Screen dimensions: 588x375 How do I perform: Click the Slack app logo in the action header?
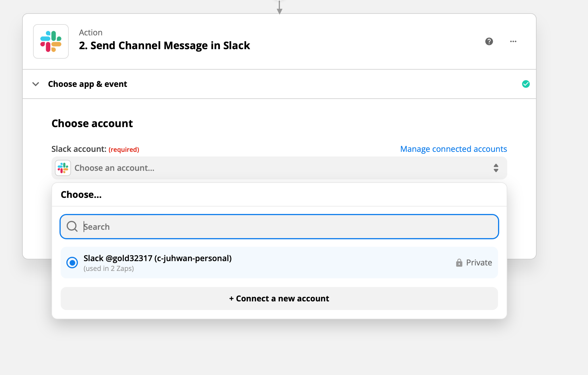coord(51,41)
